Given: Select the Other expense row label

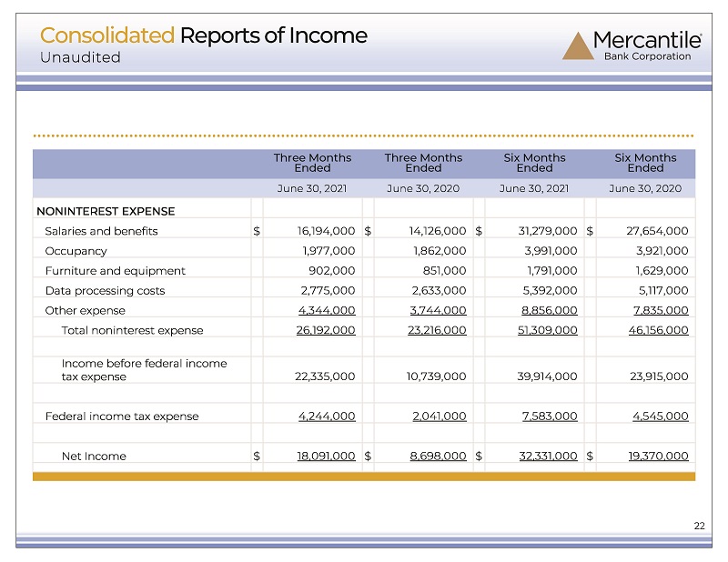Looking at the screenshot, I should pyautogui.click(x=85, y=310).
